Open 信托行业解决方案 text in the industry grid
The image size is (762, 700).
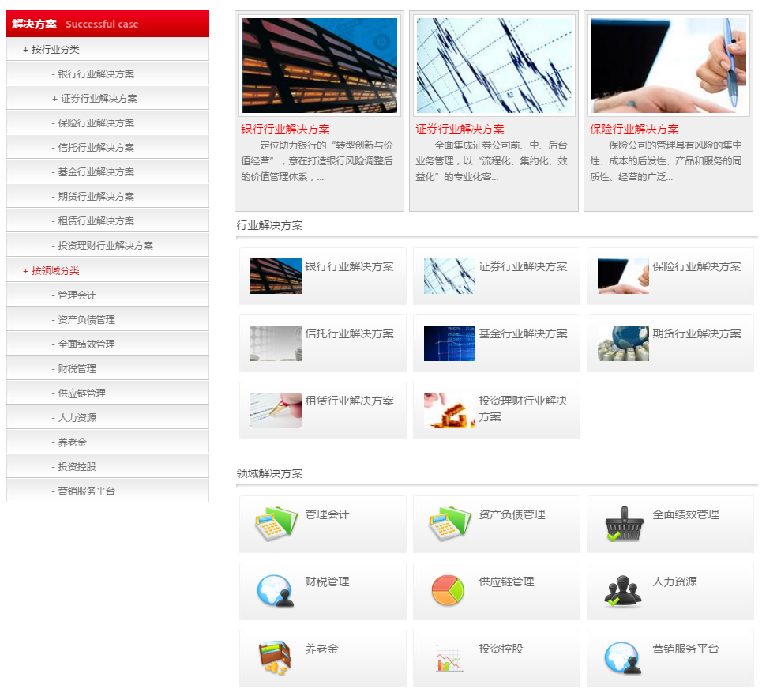coord(349,333)
